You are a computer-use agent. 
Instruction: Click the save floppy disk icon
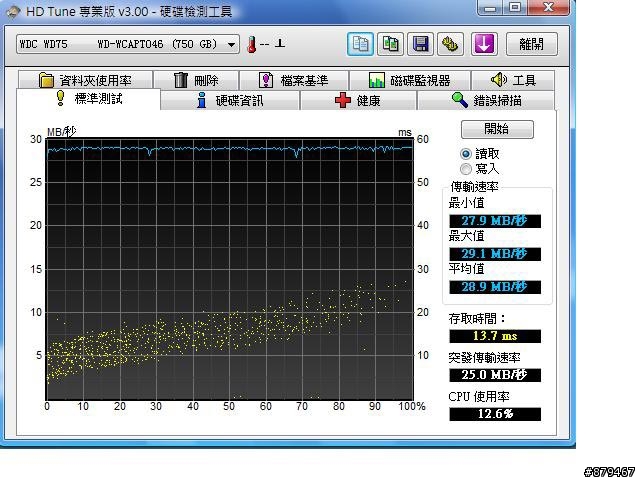(x=421, y=44)
